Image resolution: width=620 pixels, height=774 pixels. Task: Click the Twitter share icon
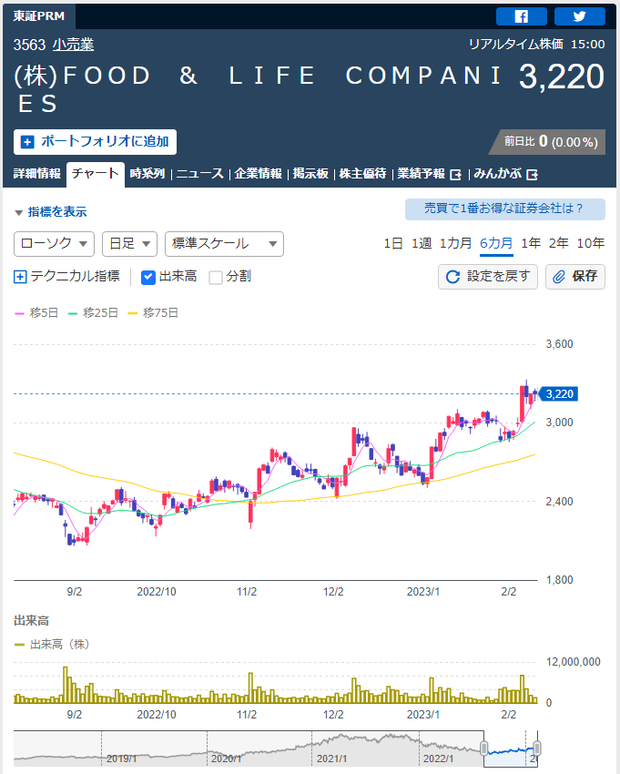point(579,16)
